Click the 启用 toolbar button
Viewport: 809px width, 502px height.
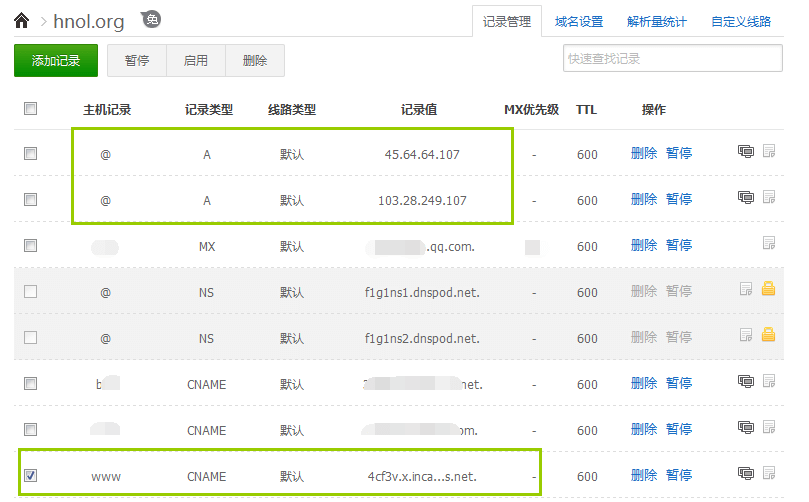196,60
